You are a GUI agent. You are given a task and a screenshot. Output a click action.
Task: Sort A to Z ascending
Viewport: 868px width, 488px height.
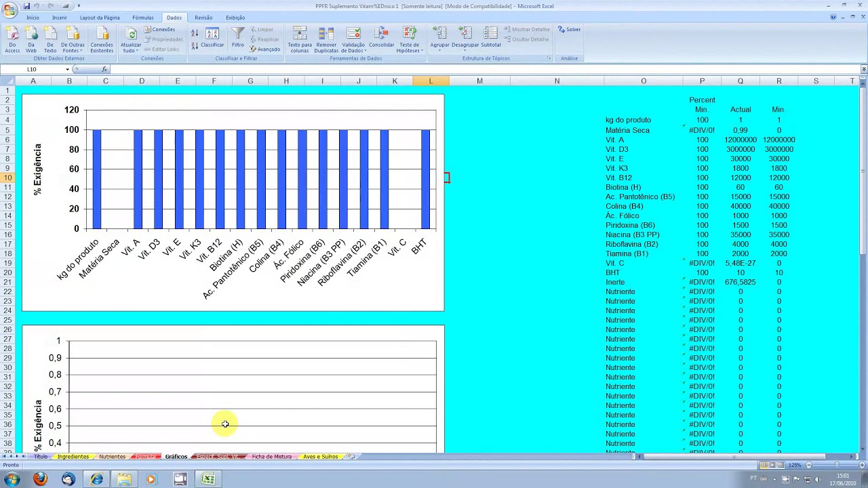(x=195, y=33)
